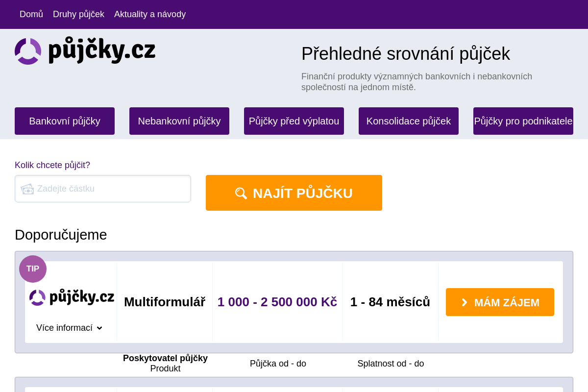
Task: Click the pujcky.cz provider logo in the Multiformulář row
Action: (x=72, y=297)
